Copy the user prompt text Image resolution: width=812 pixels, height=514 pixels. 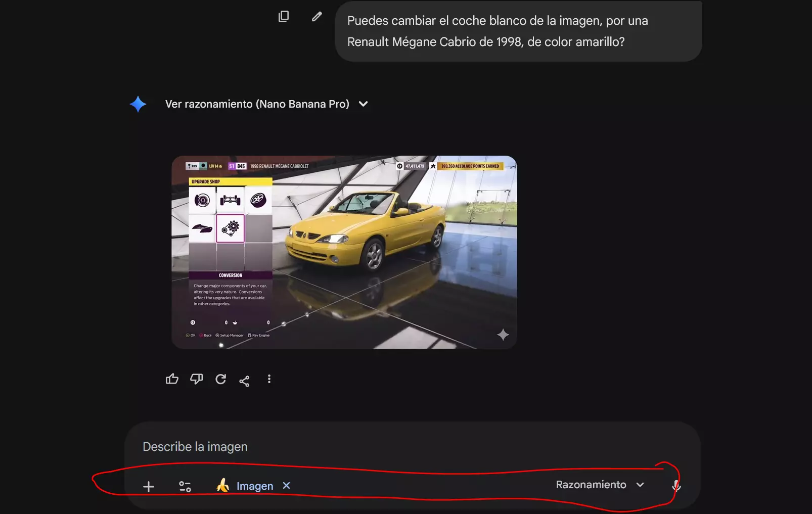point(284,17)
